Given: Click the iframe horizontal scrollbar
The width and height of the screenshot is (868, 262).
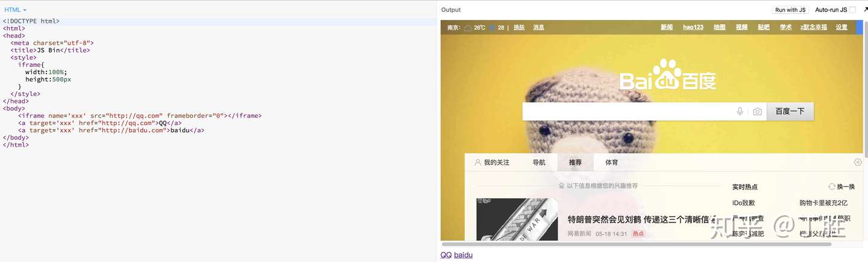Looking at the screenshot, I should click(x=637, y=244).
